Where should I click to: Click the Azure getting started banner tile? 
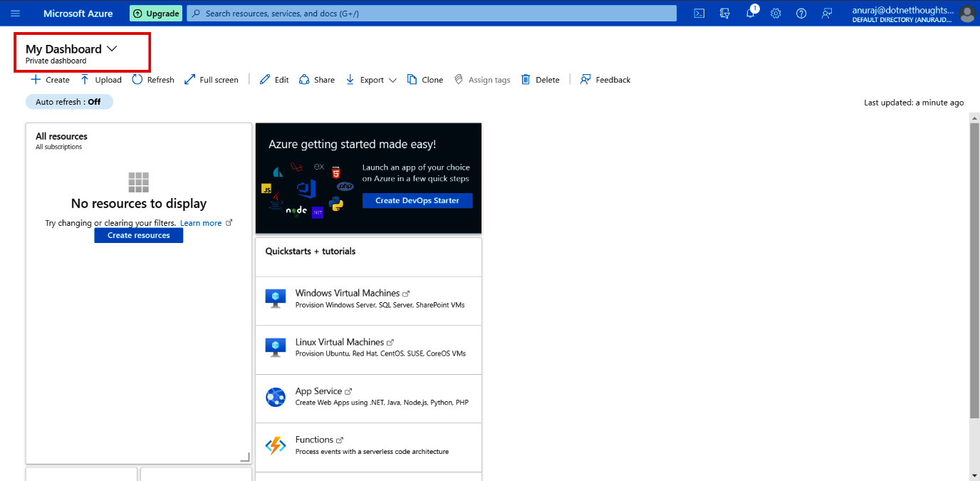coord(368,178)
